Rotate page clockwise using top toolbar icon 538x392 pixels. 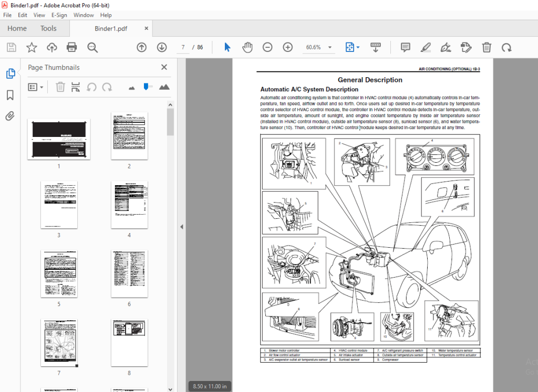coord(506,47)
